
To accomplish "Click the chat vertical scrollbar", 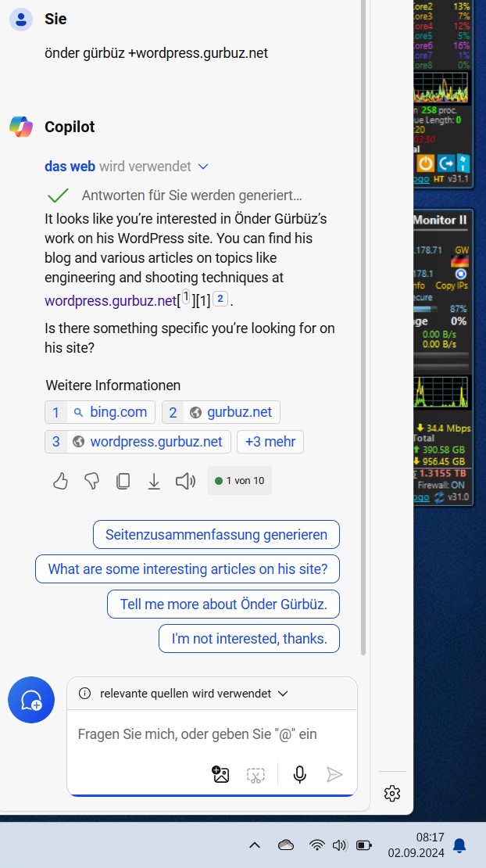I will (x=363, y=327).
